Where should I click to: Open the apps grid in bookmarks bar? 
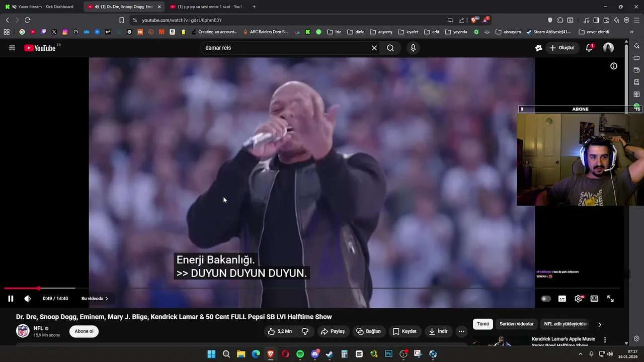point(7,32)
